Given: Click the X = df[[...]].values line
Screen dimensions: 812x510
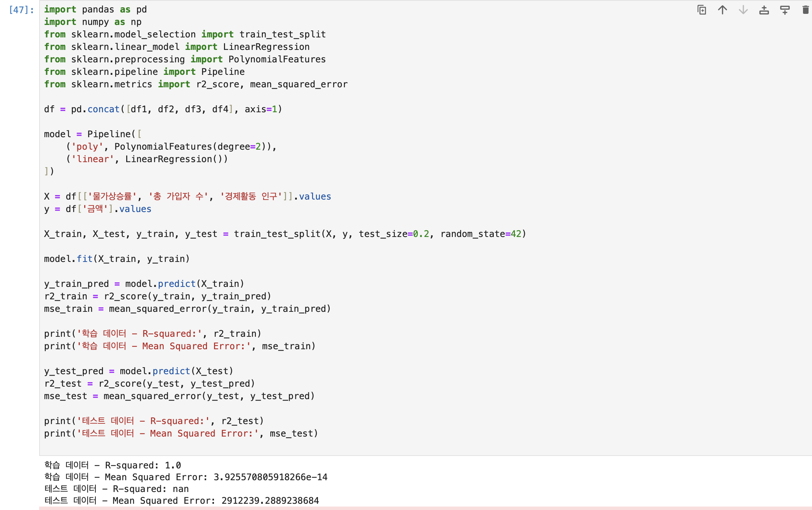Looking at the screenshot, I should pyautogui.click(x=188, y=196).
